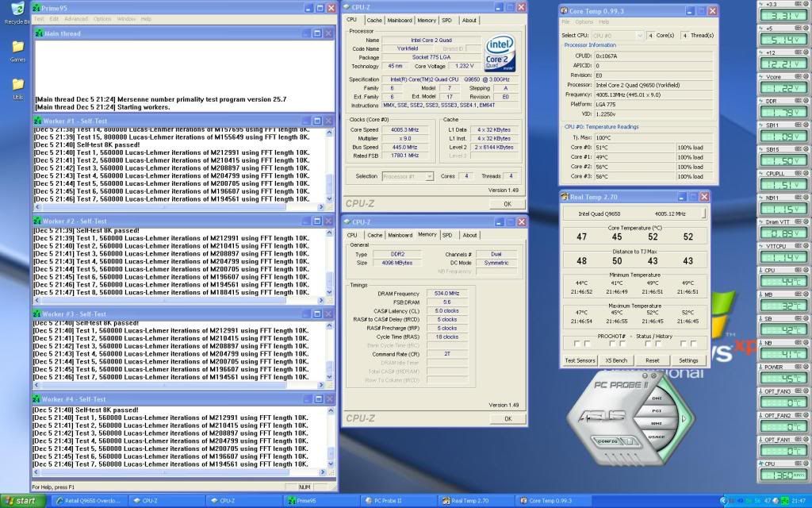
Task: Click the round X icon on DDR sensor panel
Action: 806,101
